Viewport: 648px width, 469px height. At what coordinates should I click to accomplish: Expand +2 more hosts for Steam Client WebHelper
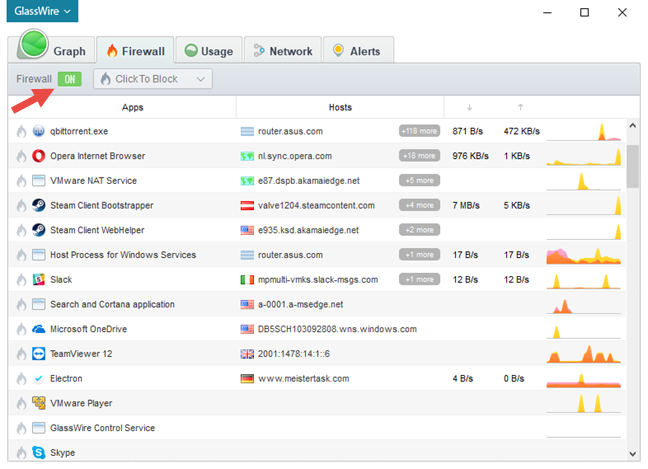tap(419, 230)
